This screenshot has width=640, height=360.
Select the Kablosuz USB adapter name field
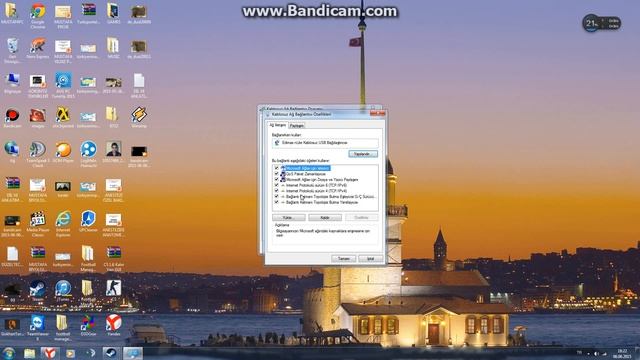pyautogui.click(x=325, y=143)
